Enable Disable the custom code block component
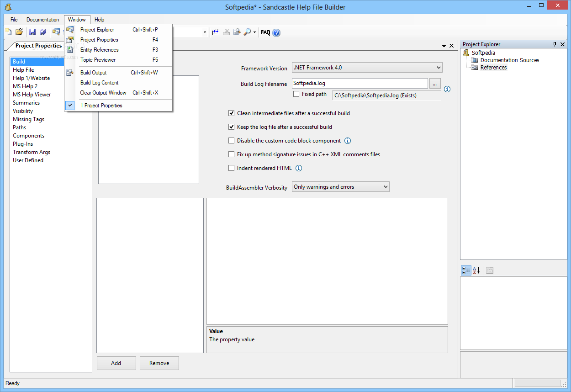This screenshot has width=571, height=392. 231,141
